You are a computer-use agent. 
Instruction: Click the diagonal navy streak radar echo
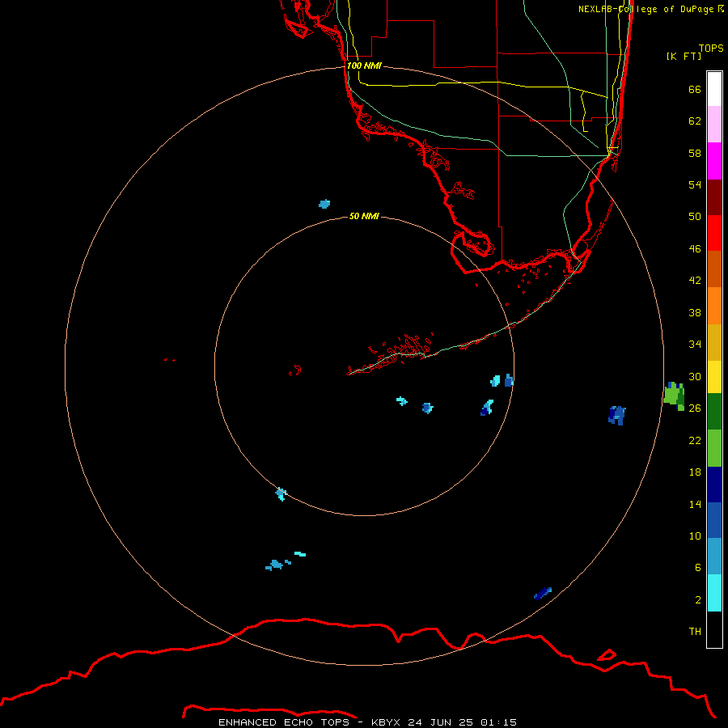542,594
